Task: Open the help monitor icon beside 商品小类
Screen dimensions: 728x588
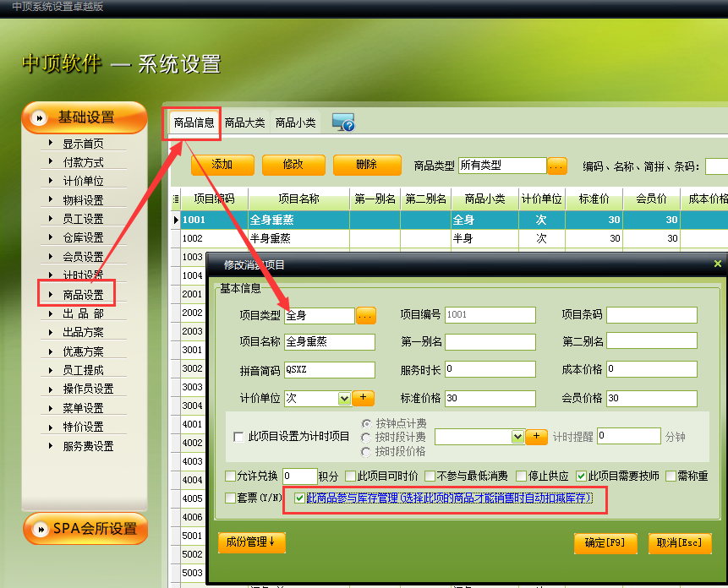Action: [x=343, y=122]
